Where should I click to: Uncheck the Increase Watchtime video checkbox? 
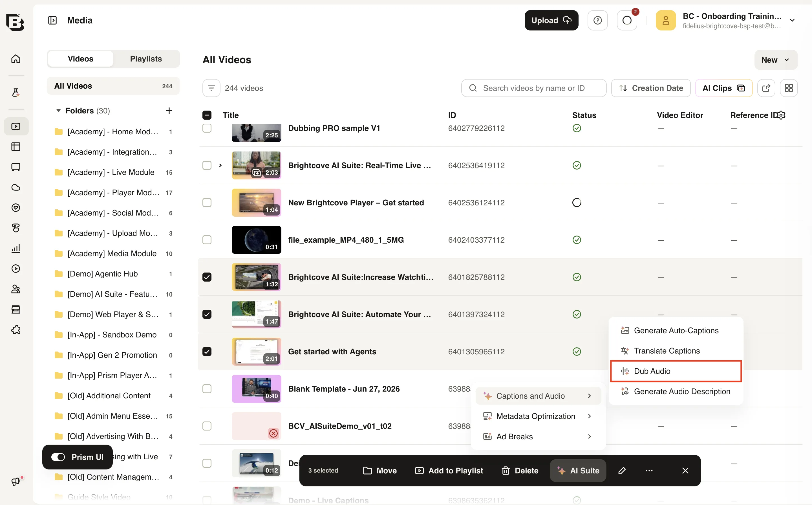[x=207, y=277]
